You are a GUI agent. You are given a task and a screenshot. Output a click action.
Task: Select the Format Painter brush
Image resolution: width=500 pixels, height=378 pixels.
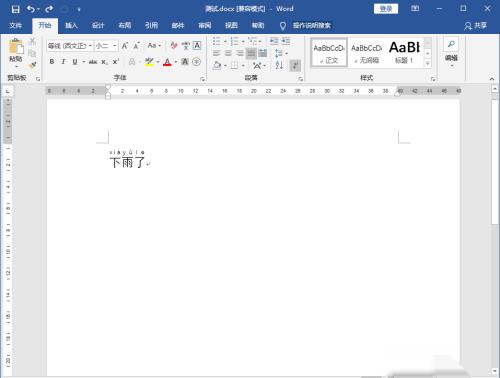[32, 65]
